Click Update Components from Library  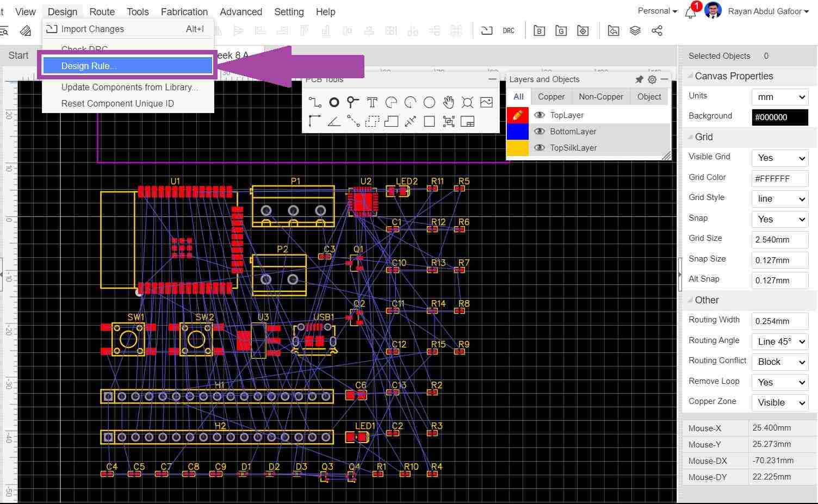point(129,87)
